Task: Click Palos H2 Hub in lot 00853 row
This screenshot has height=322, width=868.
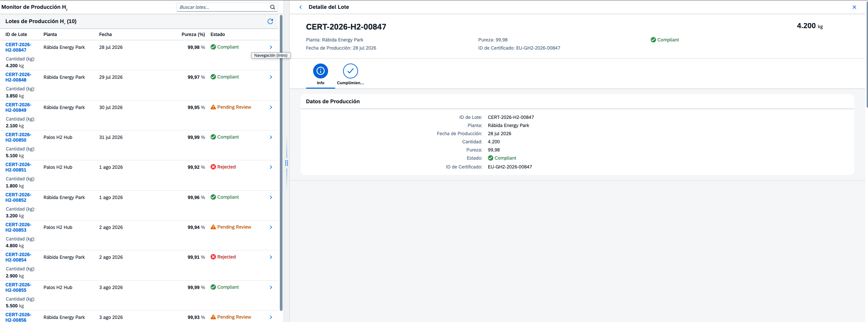Action: tap(58, 227)
